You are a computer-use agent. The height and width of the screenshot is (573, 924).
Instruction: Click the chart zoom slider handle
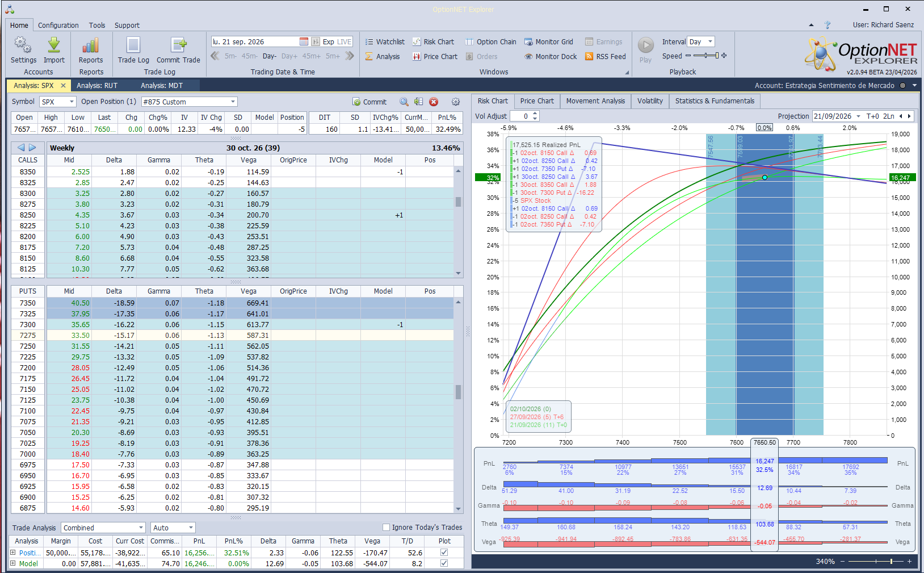pos(892,562)
